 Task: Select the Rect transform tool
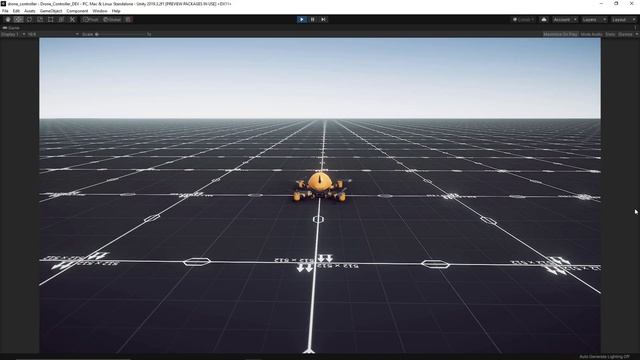click(x=51, y=20)
